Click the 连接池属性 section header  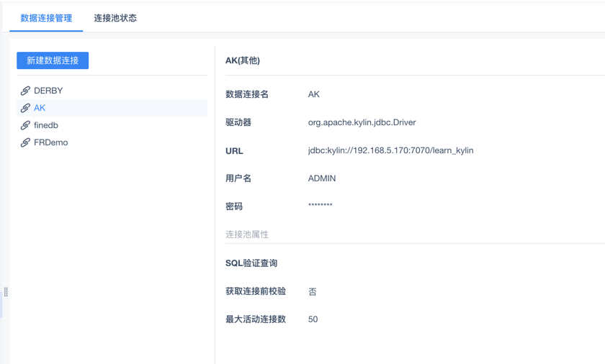click(247, 235)
